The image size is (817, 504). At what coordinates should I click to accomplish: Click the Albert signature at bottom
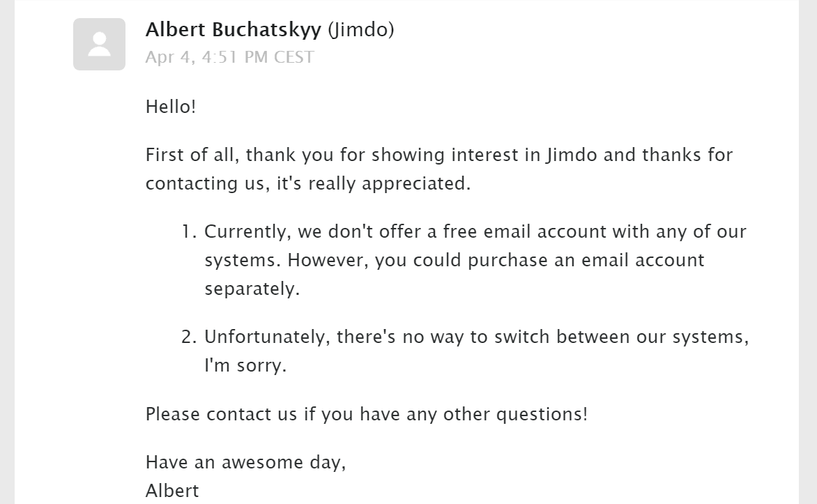coord(172,491)
